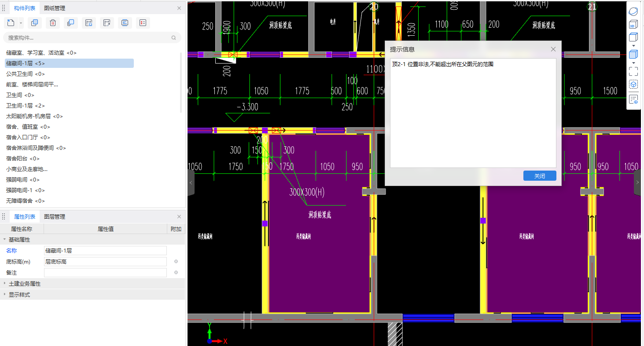This screenshot has width=644, height=346.
Task: Select 无障碍宿舍 <0> list item
Action: [x=26, y=201]
